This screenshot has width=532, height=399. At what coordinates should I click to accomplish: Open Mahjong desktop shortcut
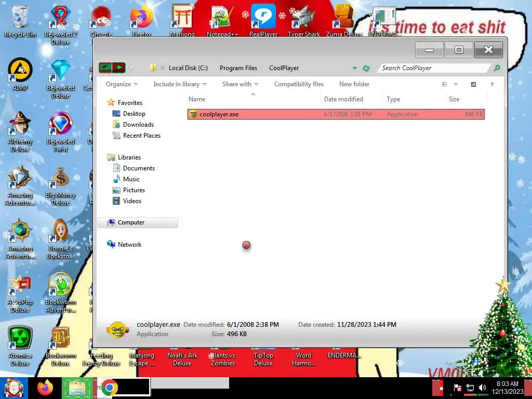click(x=182, y=20)
